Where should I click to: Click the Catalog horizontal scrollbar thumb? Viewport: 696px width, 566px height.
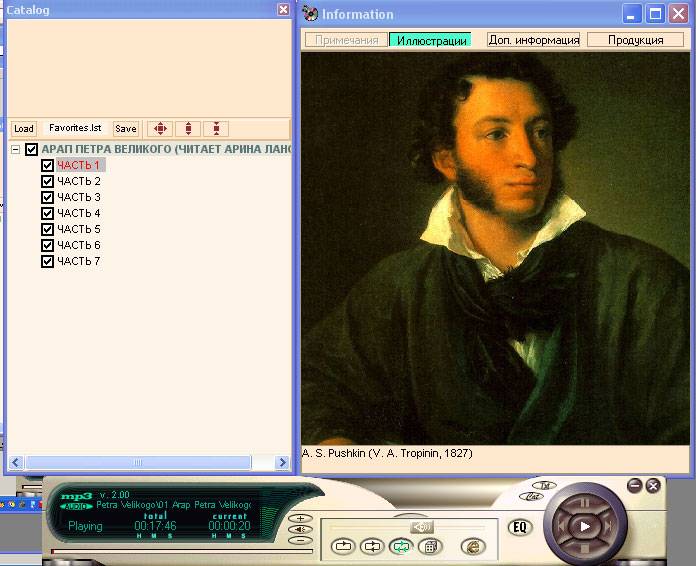click(138, 463)
